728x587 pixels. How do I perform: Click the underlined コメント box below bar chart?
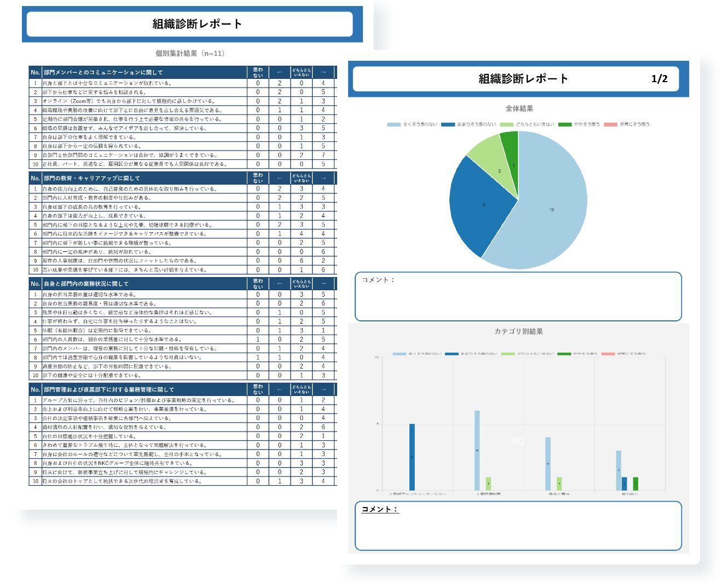tap(518, 526)
